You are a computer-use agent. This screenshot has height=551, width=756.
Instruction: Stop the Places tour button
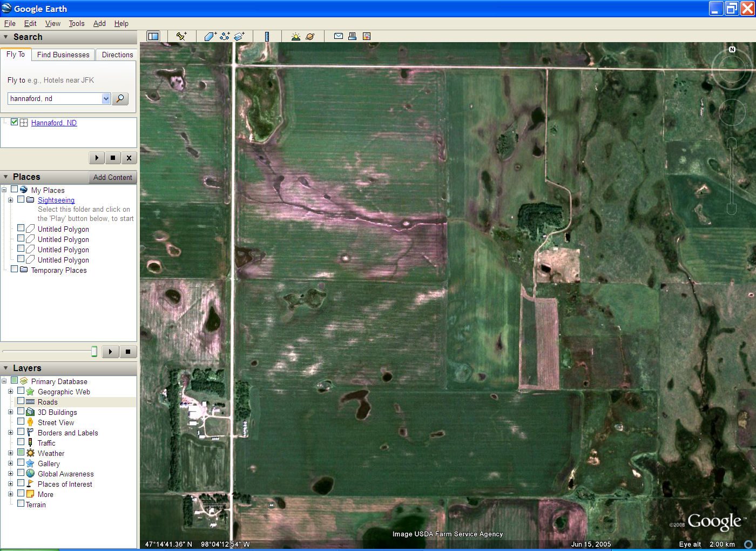128,352
